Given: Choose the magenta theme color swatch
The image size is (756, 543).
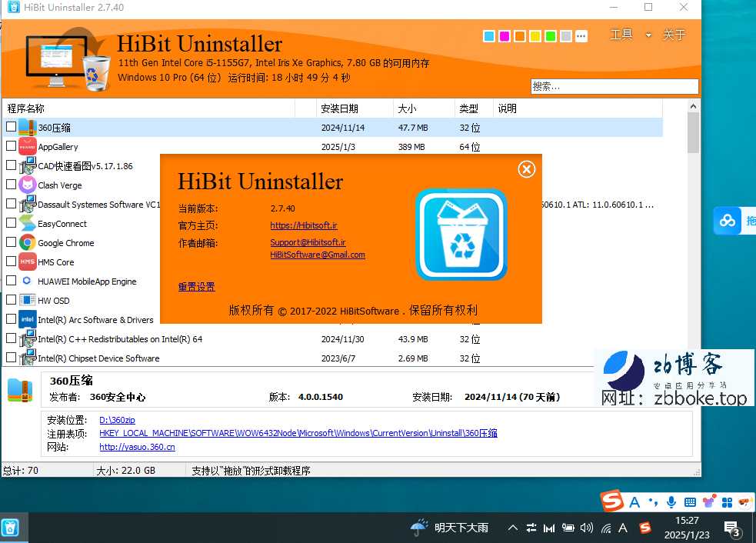Looking at the screenshot, I should [505, 36].
